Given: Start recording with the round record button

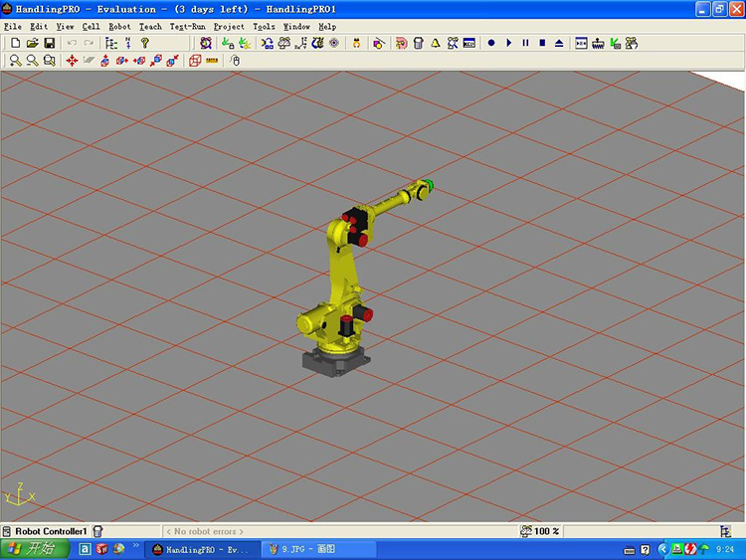Looking at the screenshot, I should click(491, 43).
